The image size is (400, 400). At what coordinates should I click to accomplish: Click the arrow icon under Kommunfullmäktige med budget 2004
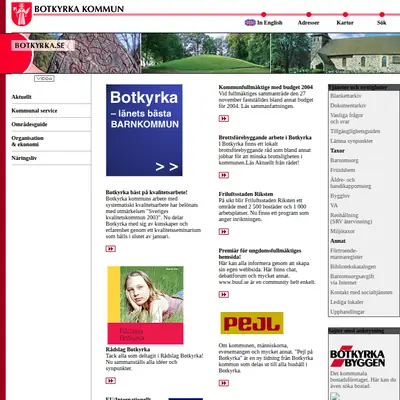tap(224, 119)
